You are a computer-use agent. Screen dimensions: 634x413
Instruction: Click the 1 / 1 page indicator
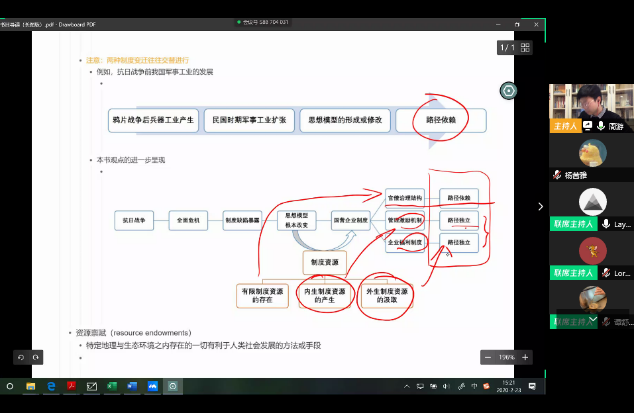(506, 48)
